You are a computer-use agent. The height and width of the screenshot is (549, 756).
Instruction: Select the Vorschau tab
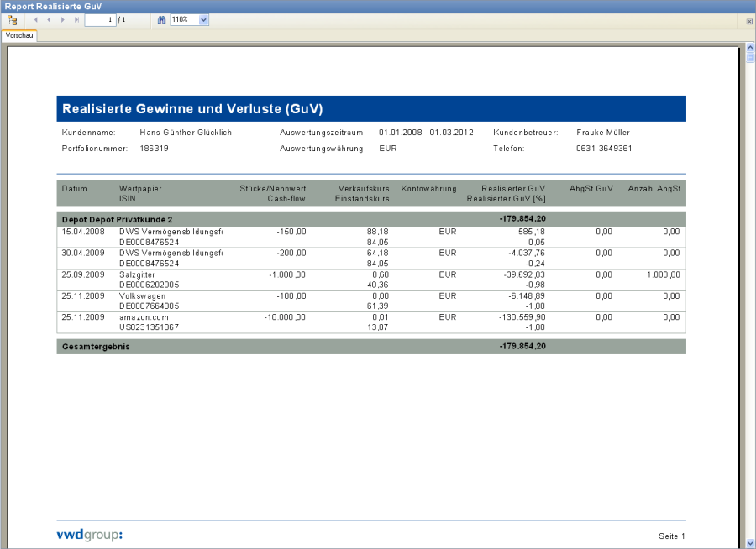18,36
